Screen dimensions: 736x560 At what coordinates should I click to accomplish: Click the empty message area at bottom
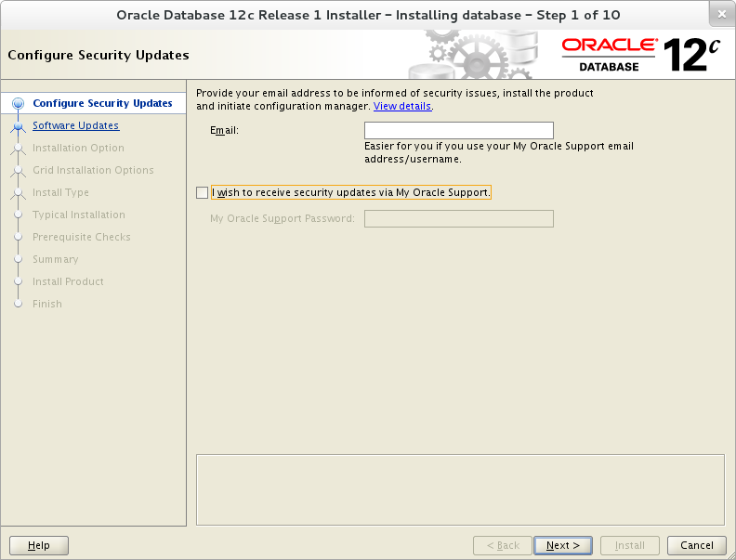(x=460, y=489)
